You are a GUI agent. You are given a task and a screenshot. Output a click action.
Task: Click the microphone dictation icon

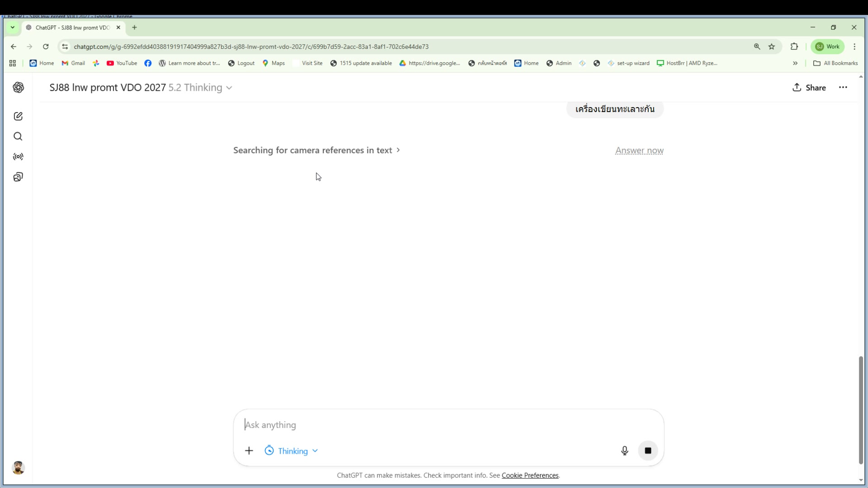click(x=624, y=450)
